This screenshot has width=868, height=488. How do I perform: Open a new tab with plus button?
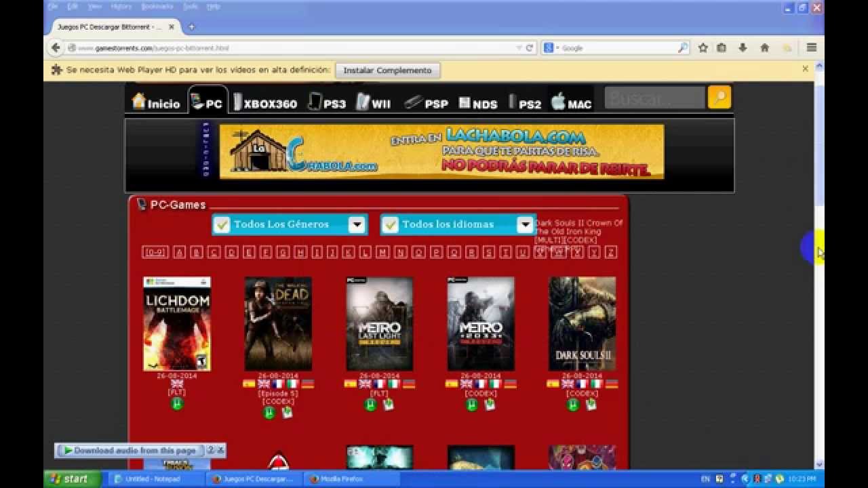191,27
